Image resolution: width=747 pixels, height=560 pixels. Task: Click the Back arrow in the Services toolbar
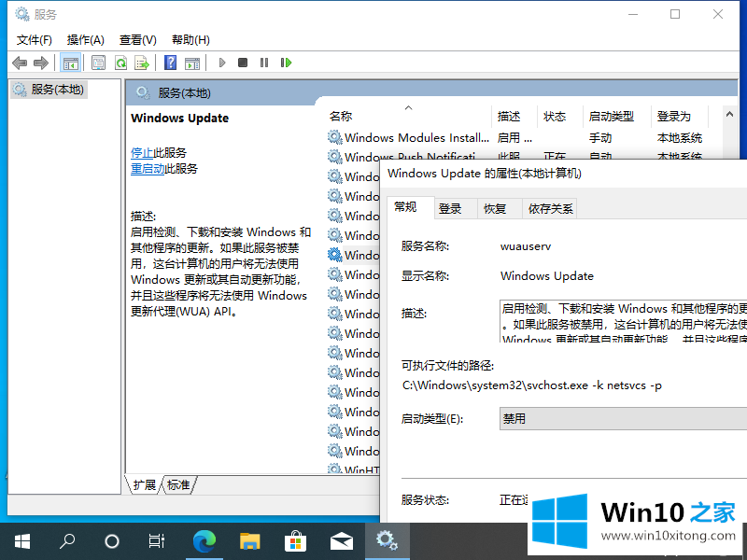[20, 63]
